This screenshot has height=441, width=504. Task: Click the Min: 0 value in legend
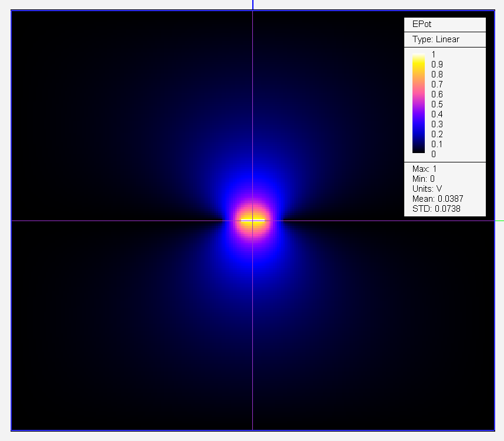[424, 179]
